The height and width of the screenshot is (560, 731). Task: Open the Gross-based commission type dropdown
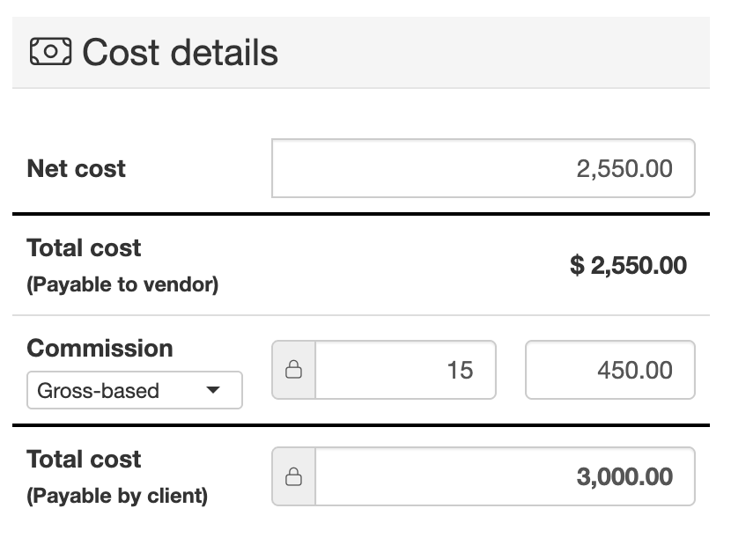134,391
